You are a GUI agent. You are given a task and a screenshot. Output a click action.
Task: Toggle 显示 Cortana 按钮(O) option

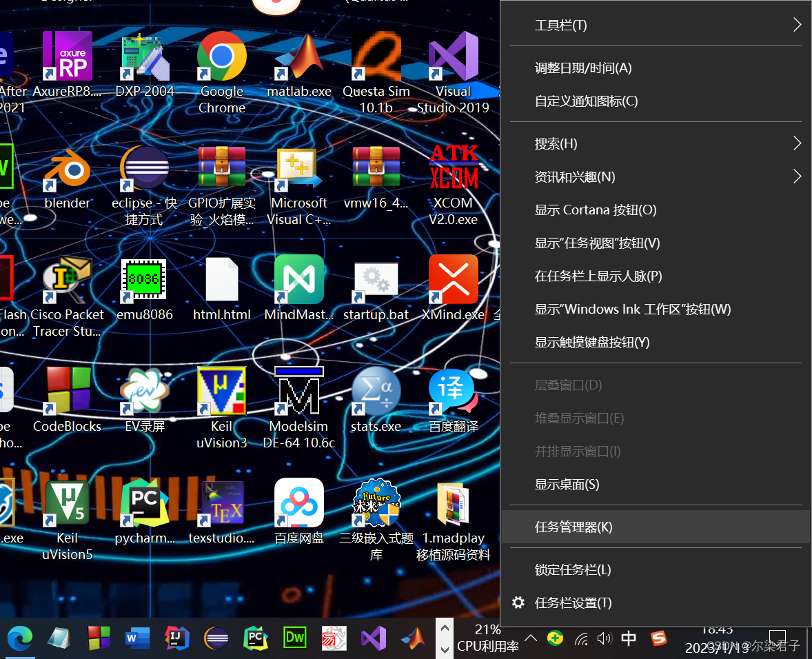[x=656, y=210]
